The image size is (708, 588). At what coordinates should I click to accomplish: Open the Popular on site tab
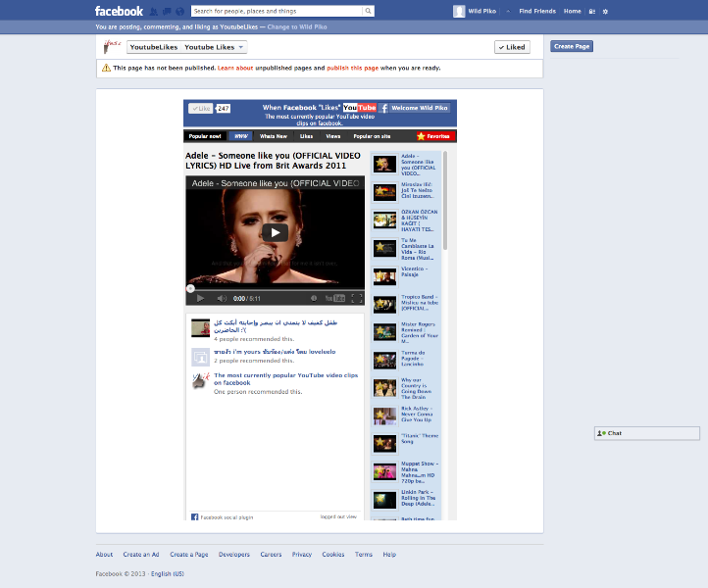point(372,136)
